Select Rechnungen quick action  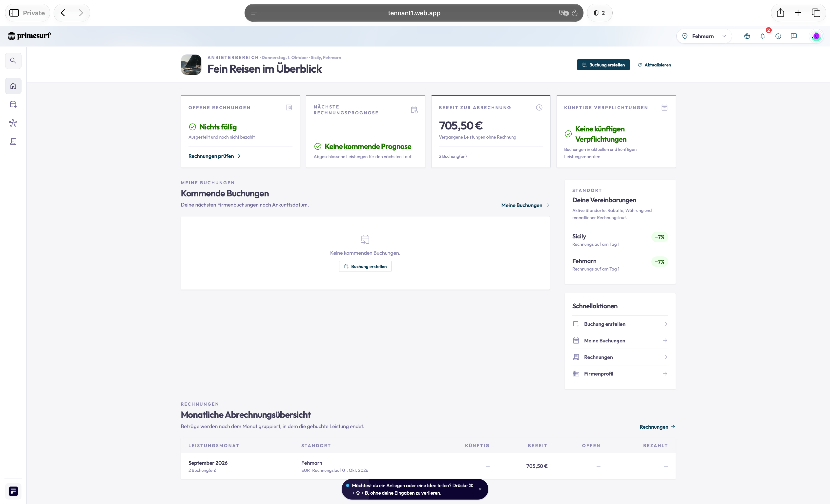[620, 357]
